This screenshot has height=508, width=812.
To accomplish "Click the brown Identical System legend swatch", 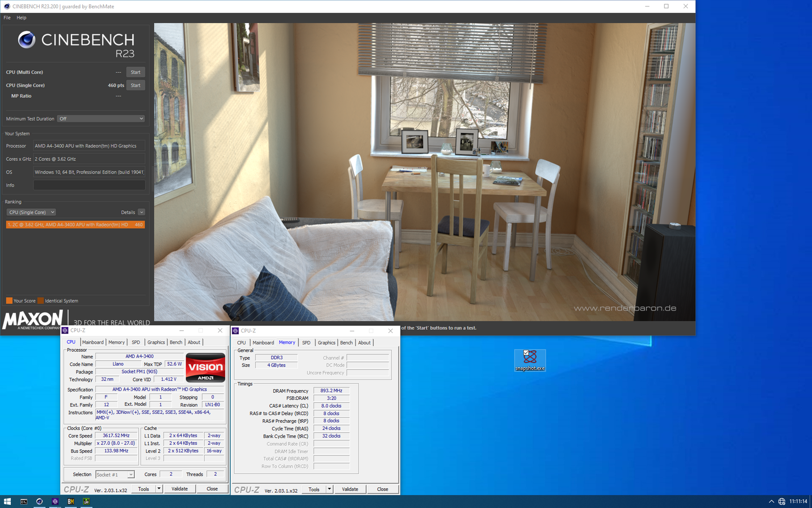I will coord(40,301).
